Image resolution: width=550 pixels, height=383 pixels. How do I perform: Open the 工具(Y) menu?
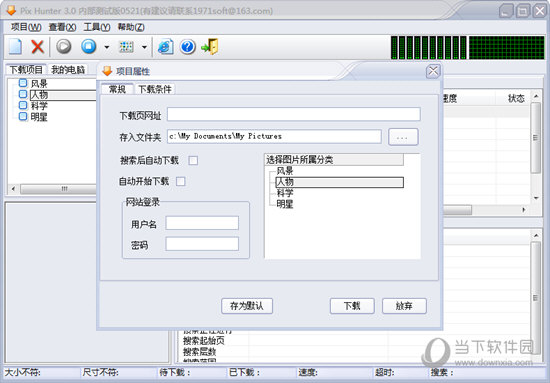pos(96,27)
